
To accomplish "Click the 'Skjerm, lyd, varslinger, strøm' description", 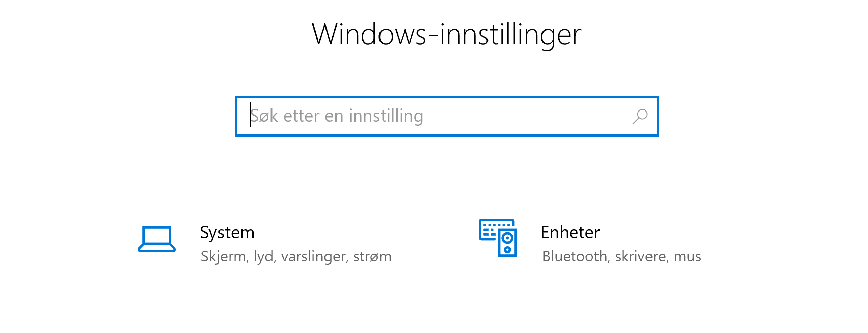I will pos(296,256).
